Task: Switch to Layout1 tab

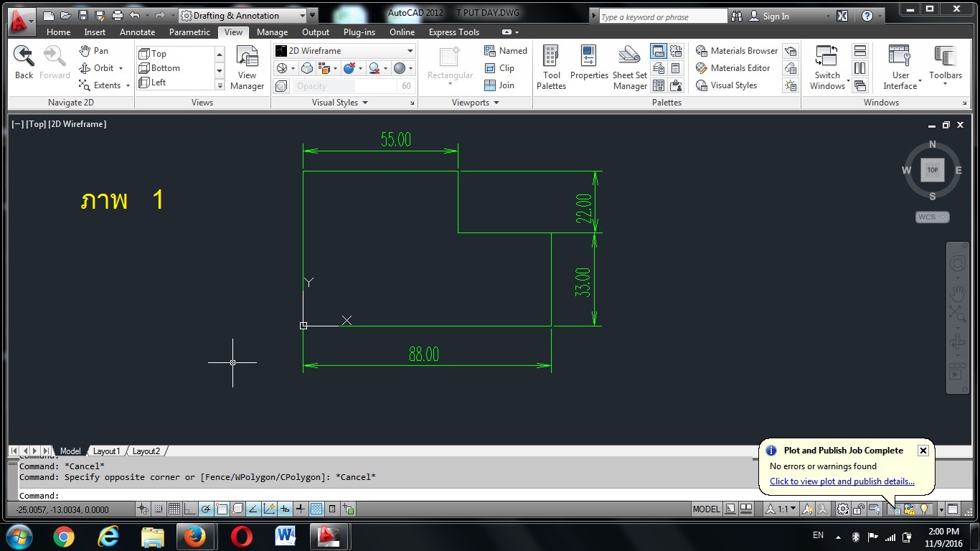Action: point(106,451)
